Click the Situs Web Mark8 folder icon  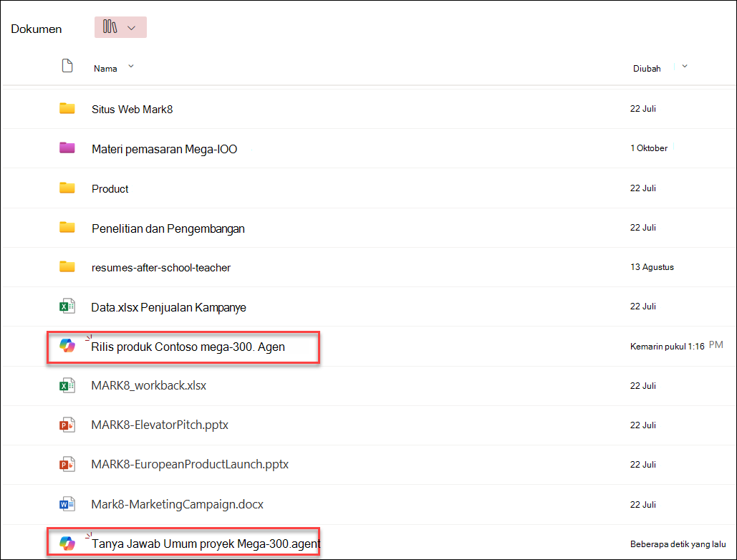click(x=67, y=109)
